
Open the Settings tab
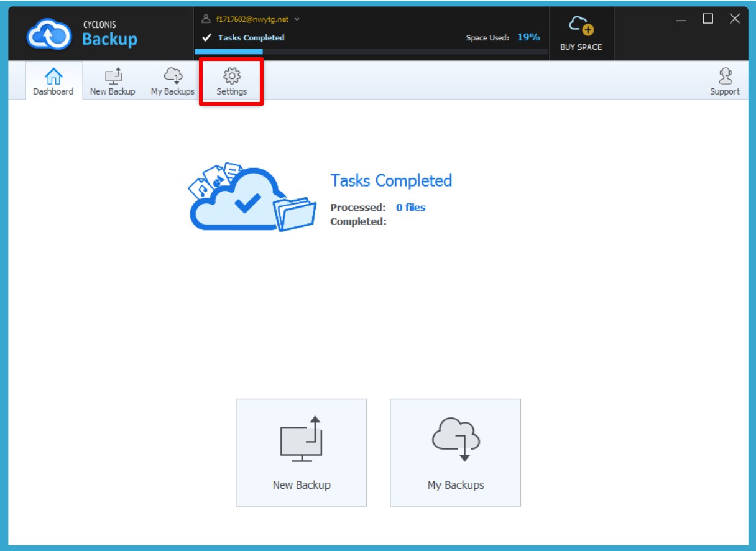point(230,80)
